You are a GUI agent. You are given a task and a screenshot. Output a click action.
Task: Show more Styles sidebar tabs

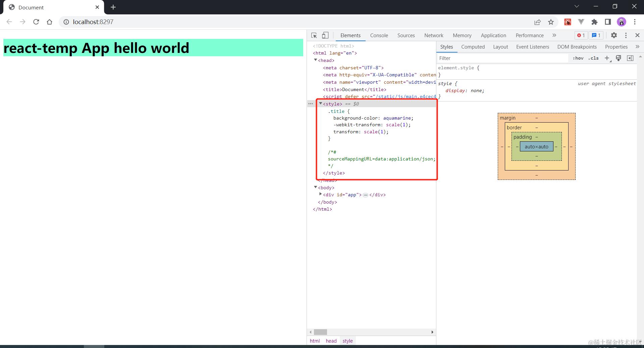637,47
